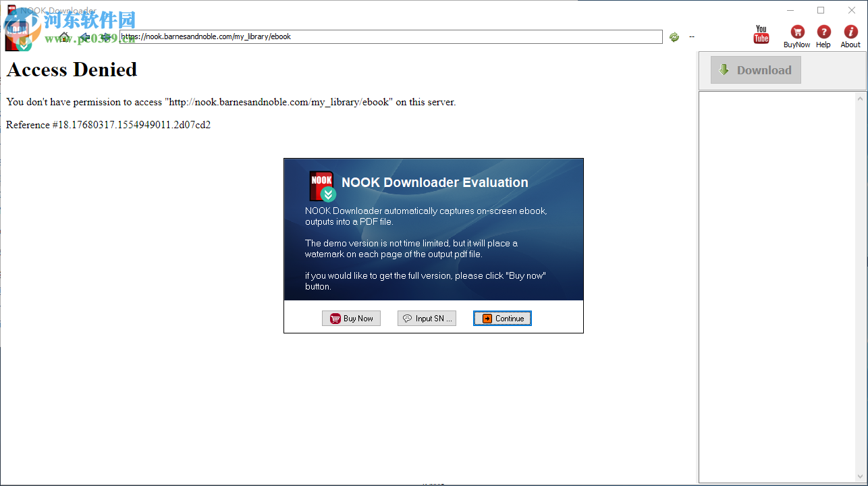Screen dimensions: 868x486
Task: Select the "Access Denied" heading text
Action: [x=72, y=70]
